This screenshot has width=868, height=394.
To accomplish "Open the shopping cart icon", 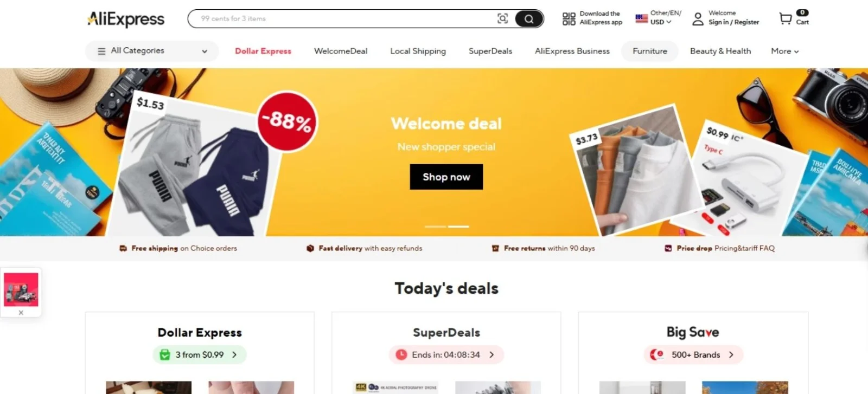I will pyautogui.click(x=785, y=18).
